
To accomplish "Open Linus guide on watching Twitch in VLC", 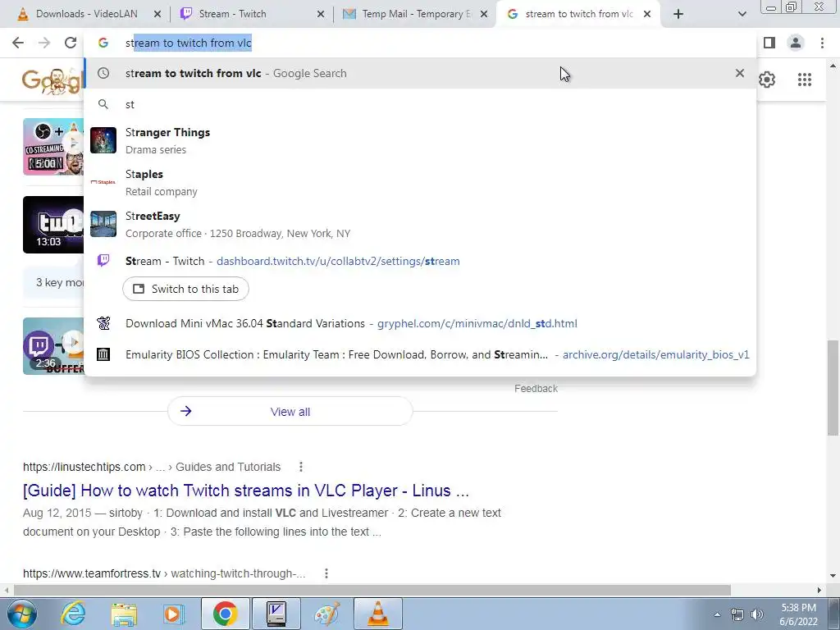I will coord(246,491).
